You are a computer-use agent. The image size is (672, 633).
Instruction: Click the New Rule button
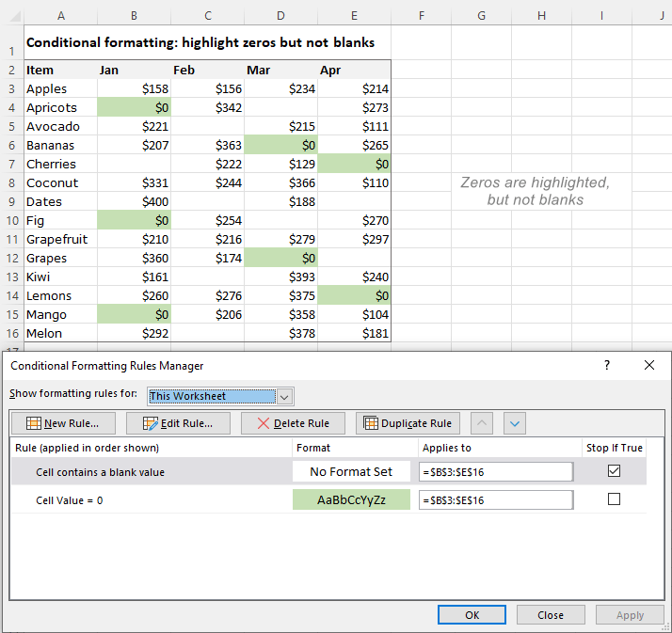click(63, 423)
